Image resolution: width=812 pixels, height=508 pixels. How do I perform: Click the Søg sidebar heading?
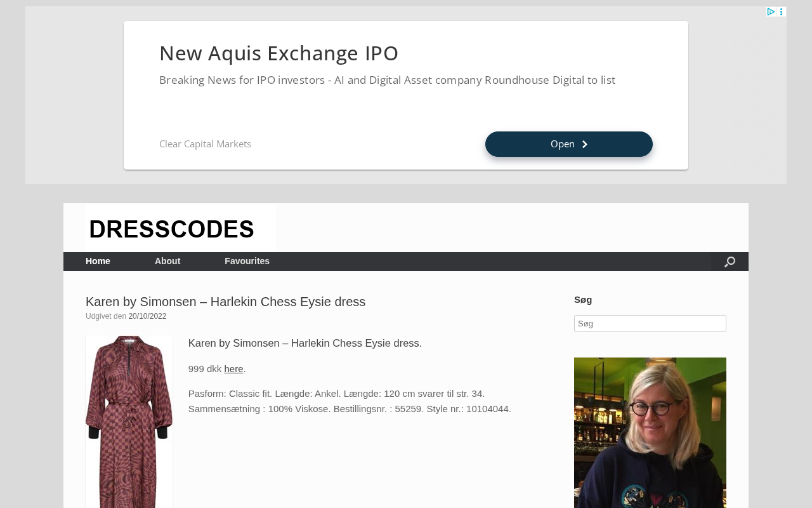(583, 300)
